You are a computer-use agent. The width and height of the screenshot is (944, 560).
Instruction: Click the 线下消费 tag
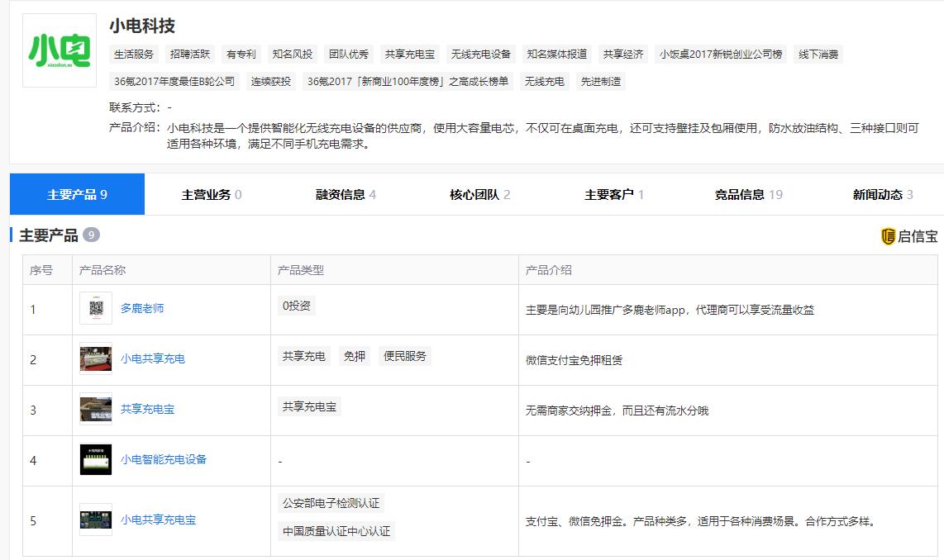(818, 55)
